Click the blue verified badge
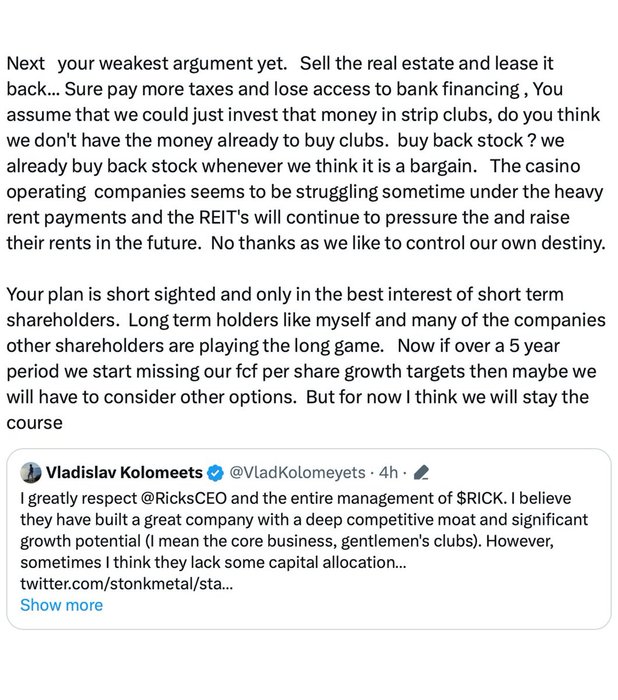Screen dimensions: 618x700 pos(216,473)
